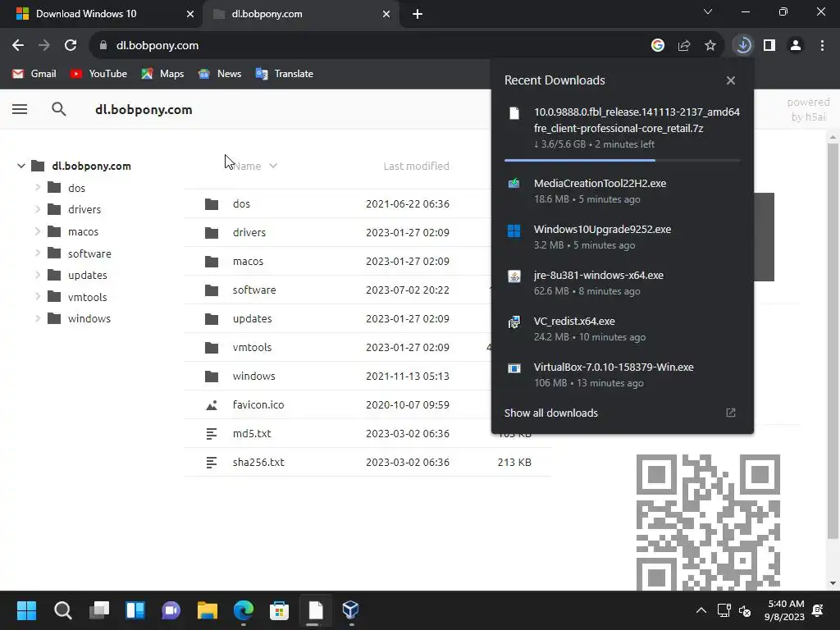Bookmark this page with the star icon
Screen dimensions: 840x630
[x=710, y=46]
